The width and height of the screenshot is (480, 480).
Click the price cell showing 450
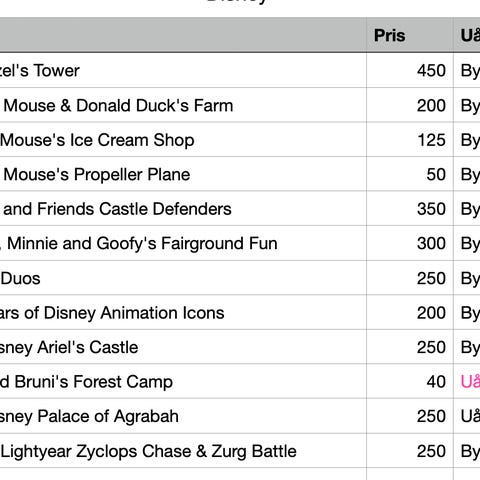pyautogui.click(x=410, y=70)
